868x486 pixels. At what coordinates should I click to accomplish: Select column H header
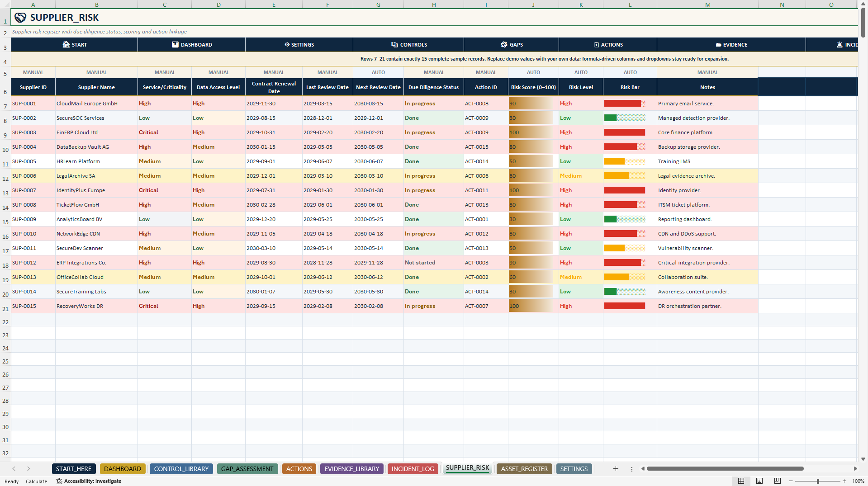[x=433, y=5]
